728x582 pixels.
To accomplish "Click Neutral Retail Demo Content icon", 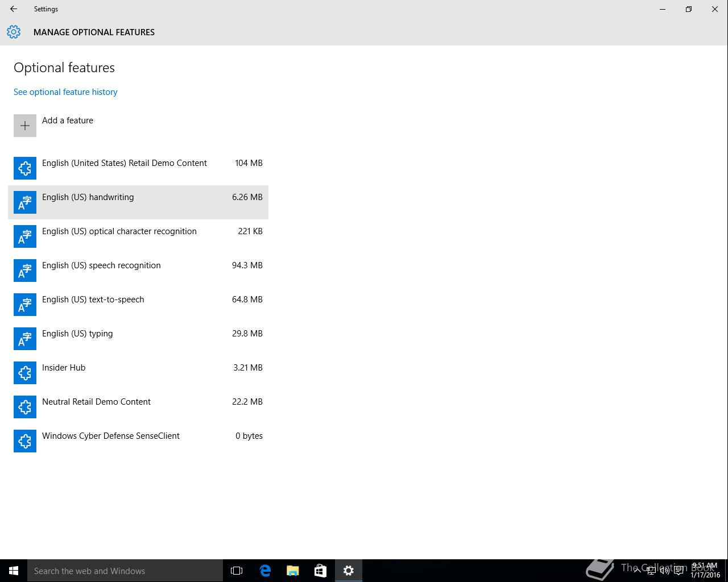I will [25, 407].
